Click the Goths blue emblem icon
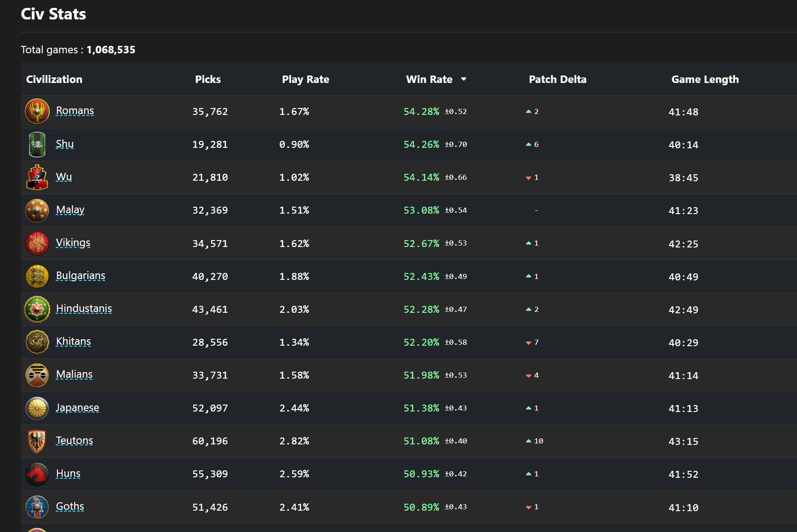This screenshot has width=797, height=532. coord(37,507)
